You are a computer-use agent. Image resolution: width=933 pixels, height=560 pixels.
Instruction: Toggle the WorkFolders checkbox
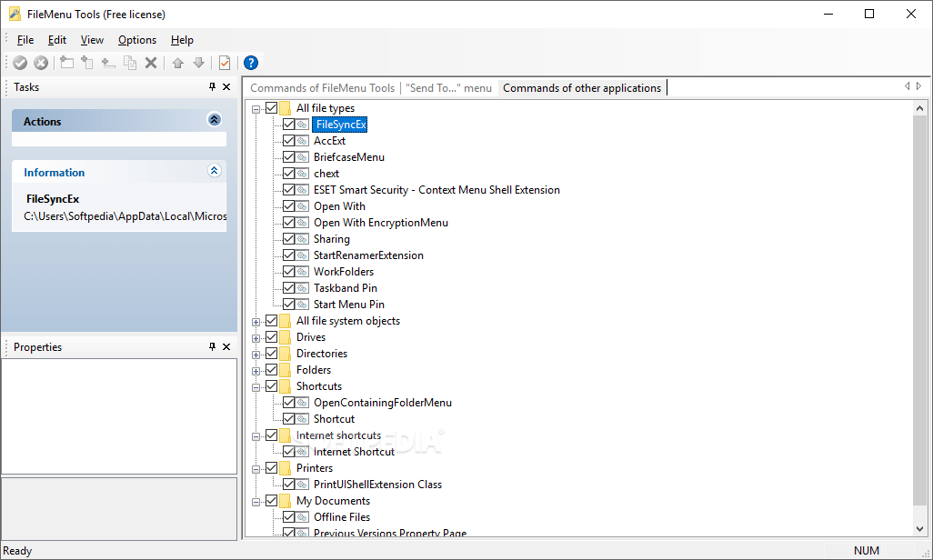tap(286, 271)
